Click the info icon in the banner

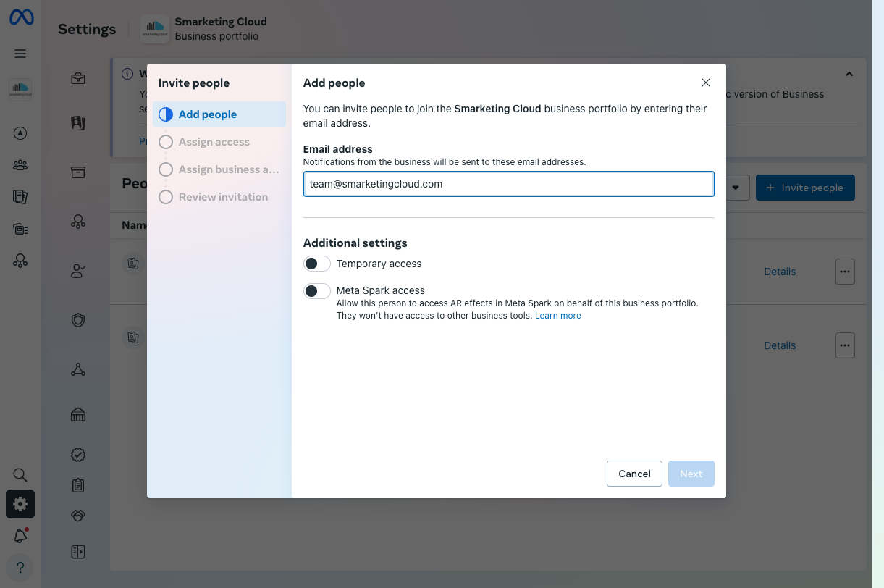(x=127, y=74)
